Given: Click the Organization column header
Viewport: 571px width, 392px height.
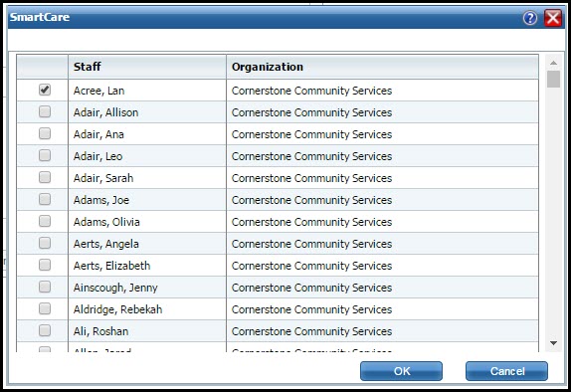Looking at the screenshot, I should click(382, 67).
